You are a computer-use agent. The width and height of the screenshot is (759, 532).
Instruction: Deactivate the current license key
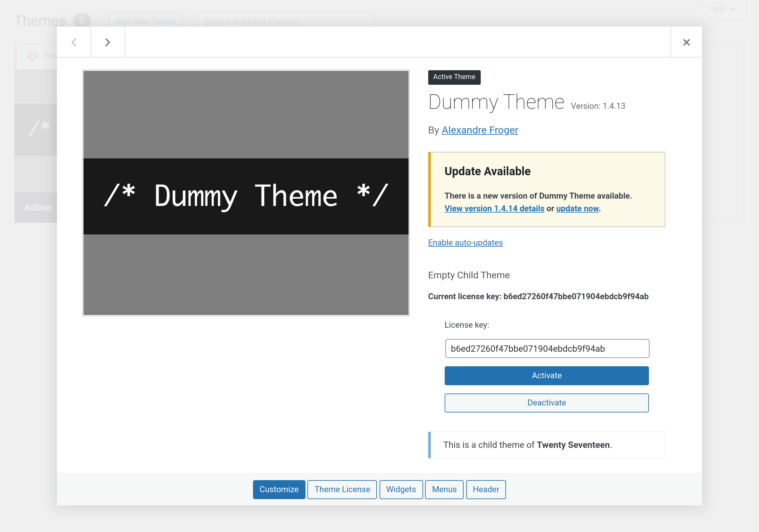(x=546, y=403)
